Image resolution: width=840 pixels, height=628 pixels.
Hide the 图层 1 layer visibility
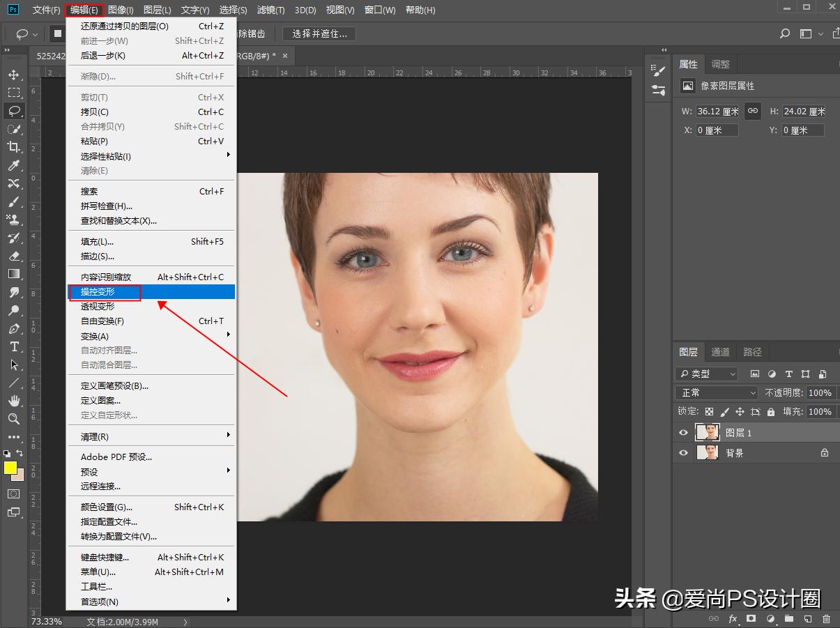[683, 433]
